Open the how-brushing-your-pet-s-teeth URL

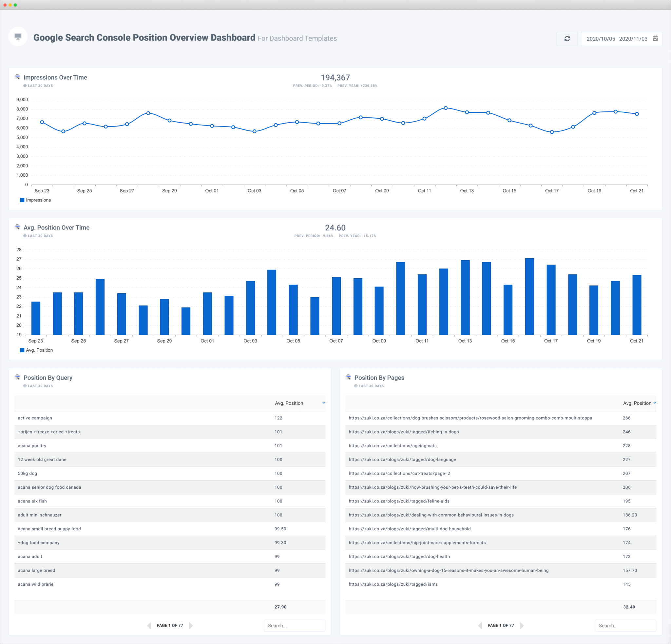click(433, 487)
